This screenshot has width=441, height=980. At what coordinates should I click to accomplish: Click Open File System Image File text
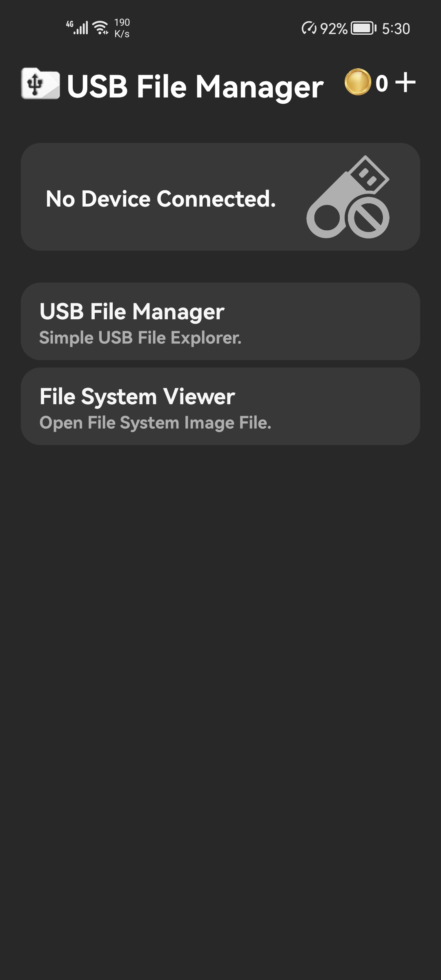[155, 423]
